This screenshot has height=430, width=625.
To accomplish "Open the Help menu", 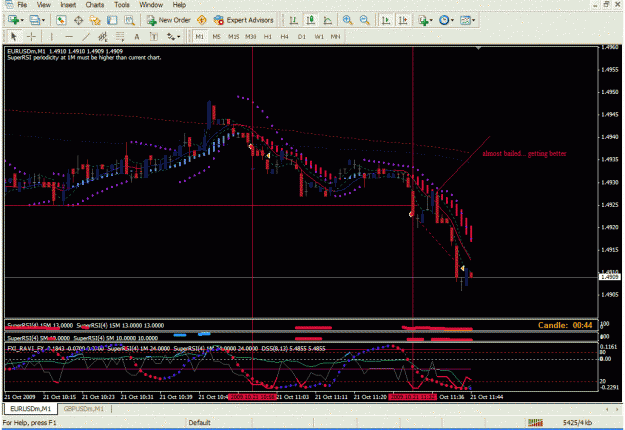I will point(179,5).
